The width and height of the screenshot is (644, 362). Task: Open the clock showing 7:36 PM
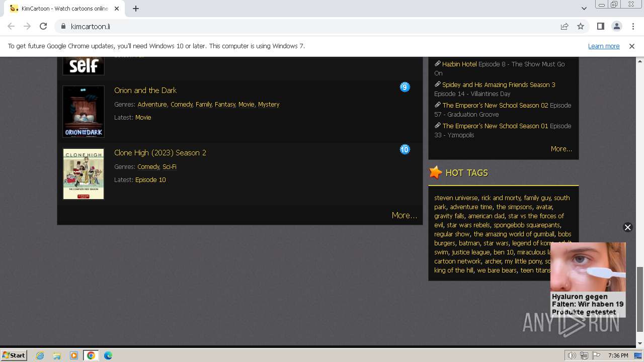pos(618,355)
